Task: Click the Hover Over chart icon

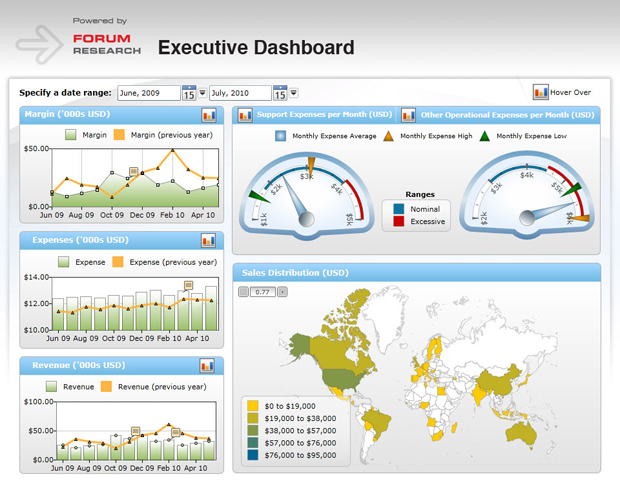Action: tap(540, 92)
